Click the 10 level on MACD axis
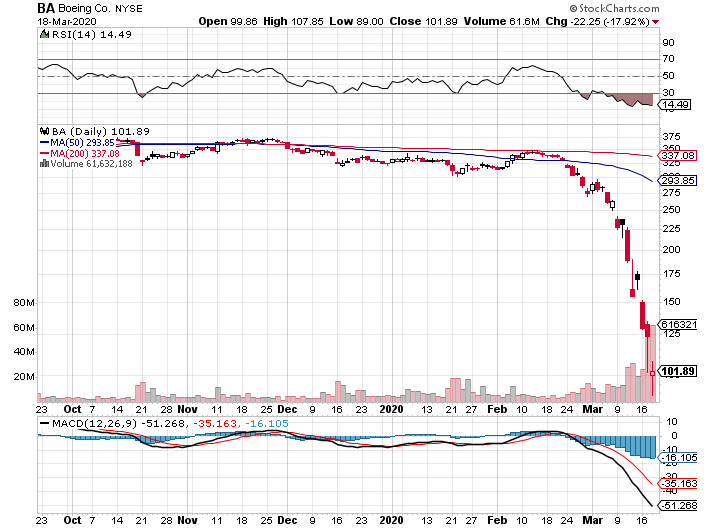Screen dimensions: 709x531 (672, 422)
